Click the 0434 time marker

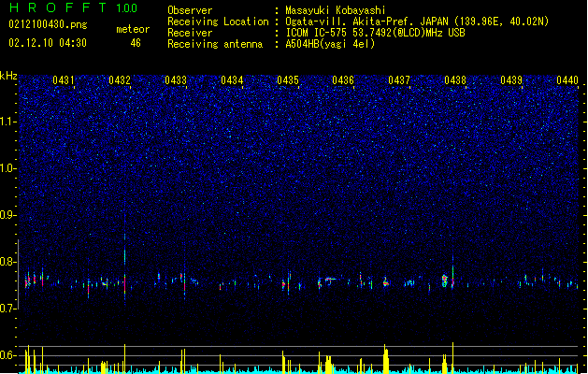coord(232,80)
